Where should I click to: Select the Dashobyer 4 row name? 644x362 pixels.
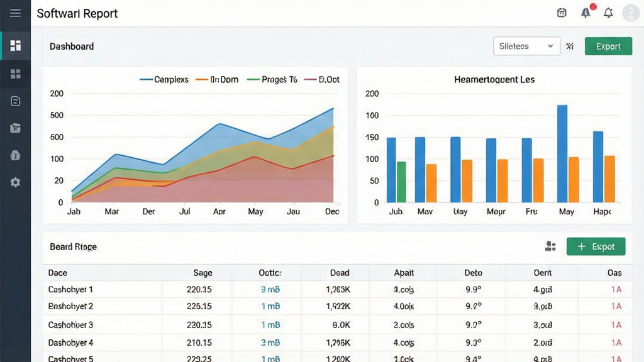tap(70, 343)
